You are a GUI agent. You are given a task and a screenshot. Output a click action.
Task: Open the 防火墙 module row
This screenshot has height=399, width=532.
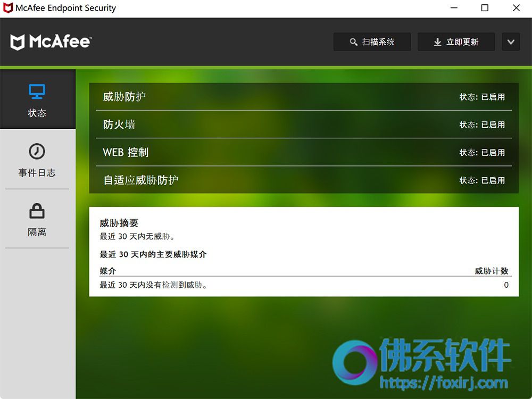(304, 124)
